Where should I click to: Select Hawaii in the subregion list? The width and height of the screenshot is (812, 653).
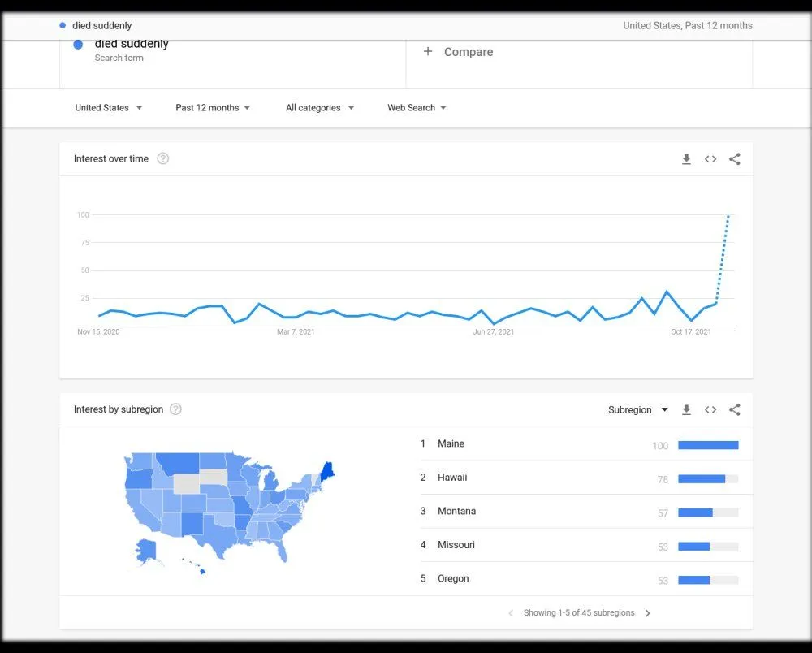[x=452, y=478]
